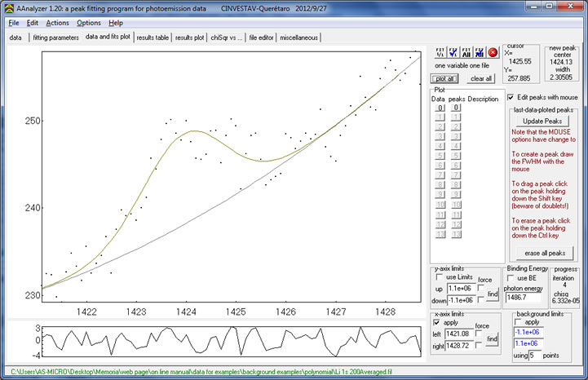Switch to the results table tab

(153, 38)
